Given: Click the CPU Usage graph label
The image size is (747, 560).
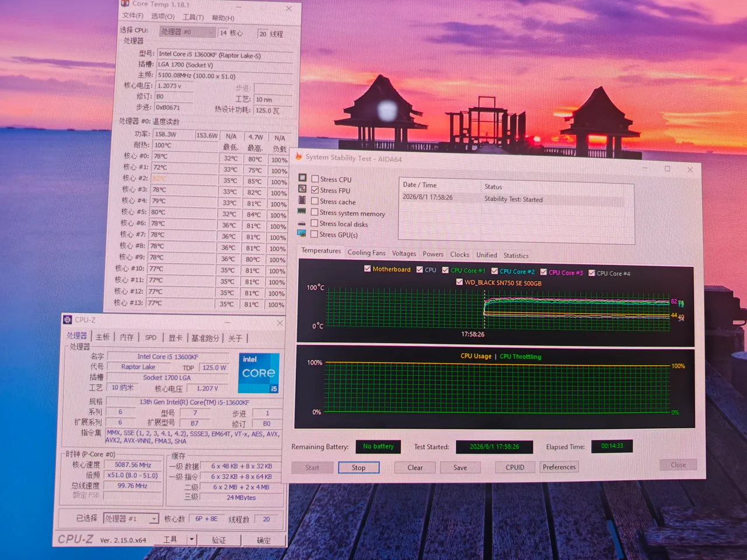Looking at the screenshot, I should pos(476,356).
